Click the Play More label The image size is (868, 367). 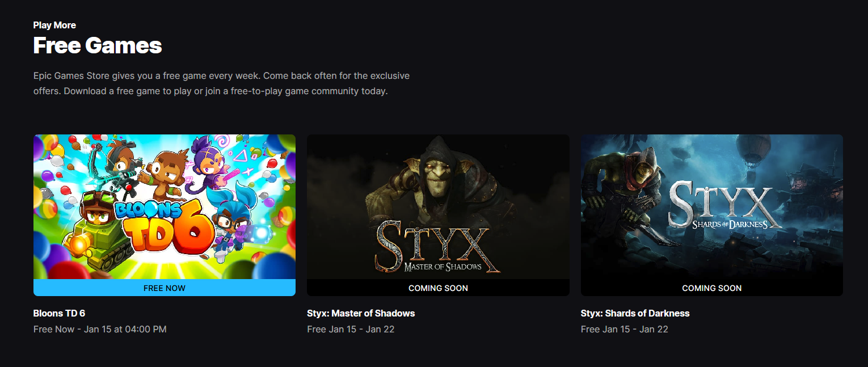pyautogui.click(x=54, y=25)
